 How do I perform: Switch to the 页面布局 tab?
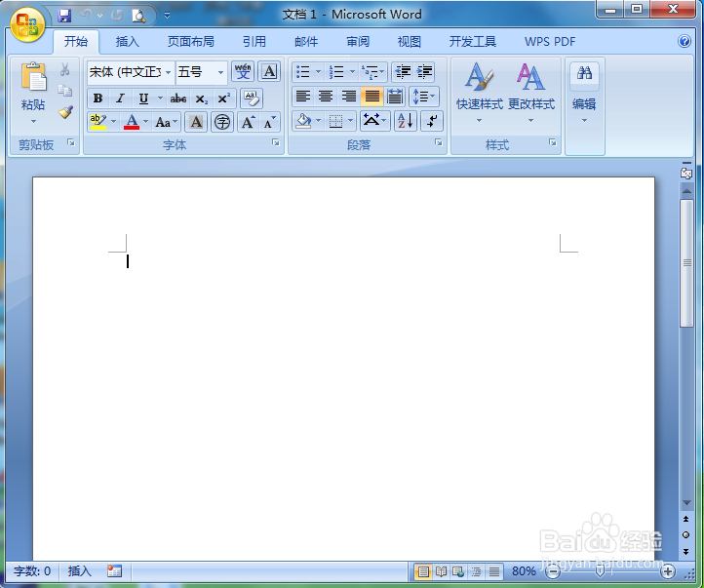[x=191, y=42]
